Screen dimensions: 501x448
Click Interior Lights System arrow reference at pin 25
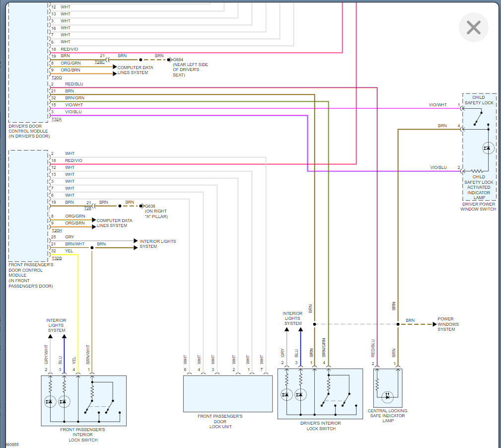point(157,244)
